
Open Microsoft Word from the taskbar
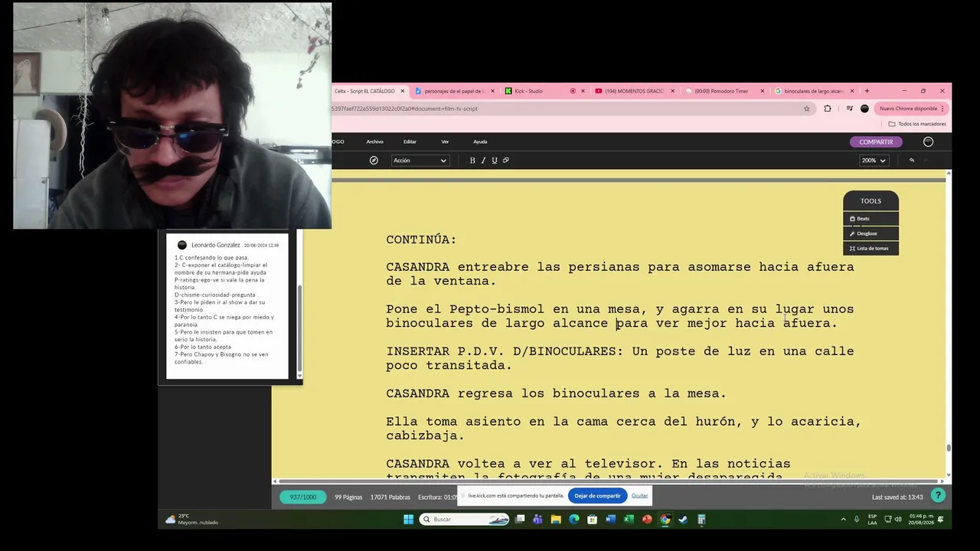click(x=610, y=520)
